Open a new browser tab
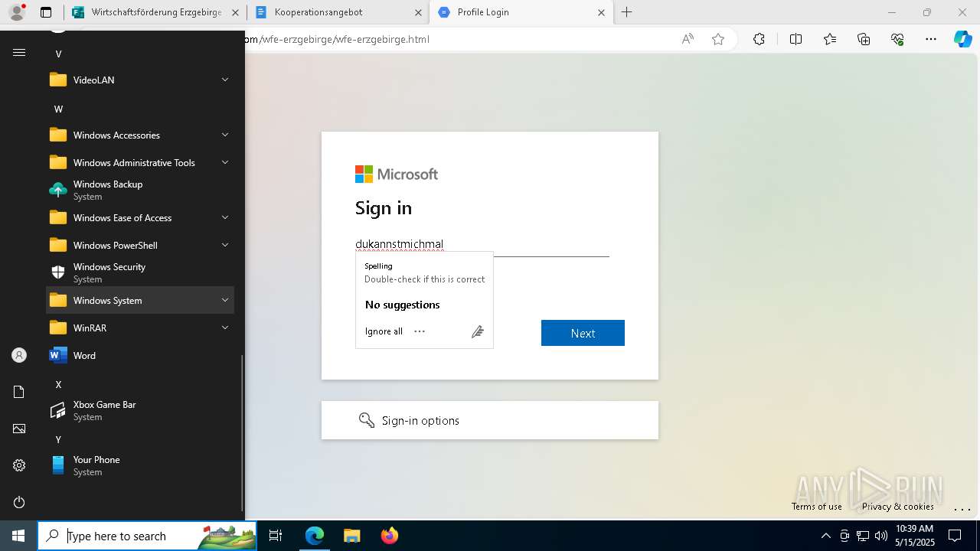The width and height of the screenshot is (980, 551). (x=626, y=12)
